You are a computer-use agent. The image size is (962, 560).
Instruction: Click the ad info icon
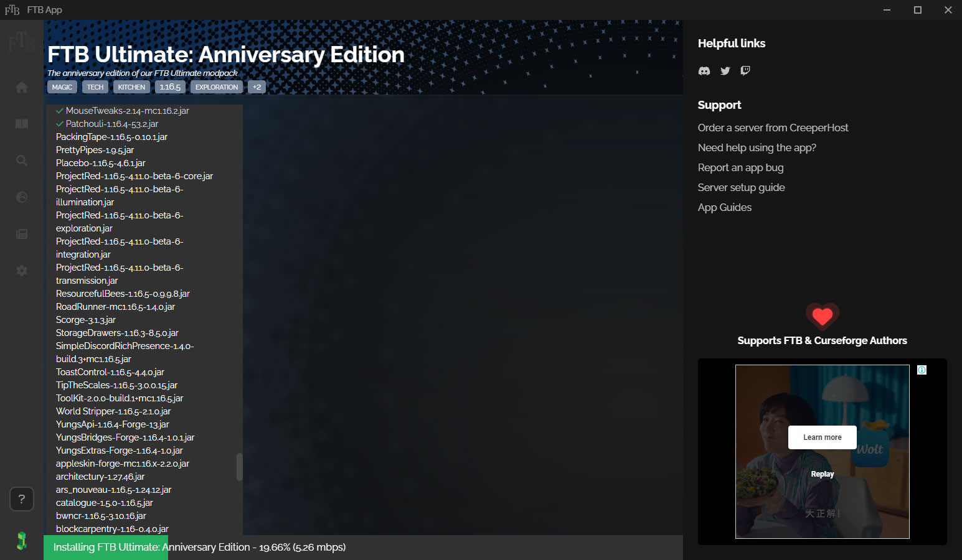(922, 370)
